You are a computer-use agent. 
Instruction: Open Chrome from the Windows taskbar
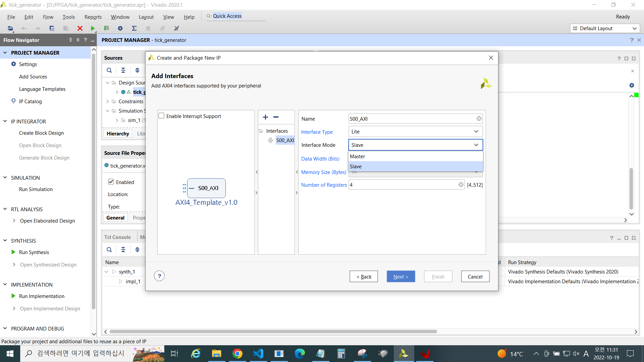point(237,354)
